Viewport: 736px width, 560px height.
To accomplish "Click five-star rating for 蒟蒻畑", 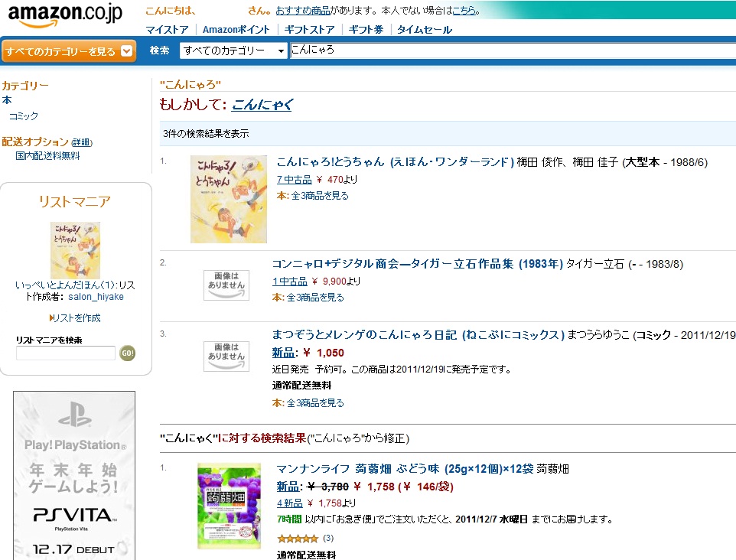I will point(298,539).
